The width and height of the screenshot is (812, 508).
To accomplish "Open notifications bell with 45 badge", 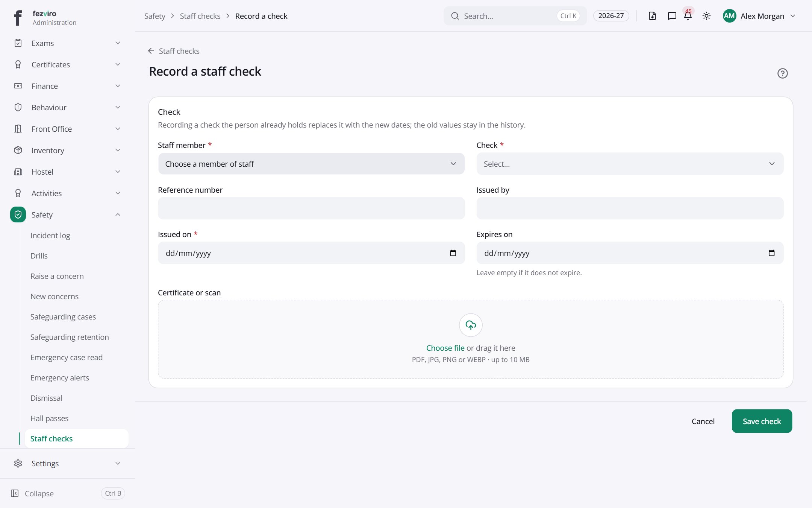I will coord(688,15).
